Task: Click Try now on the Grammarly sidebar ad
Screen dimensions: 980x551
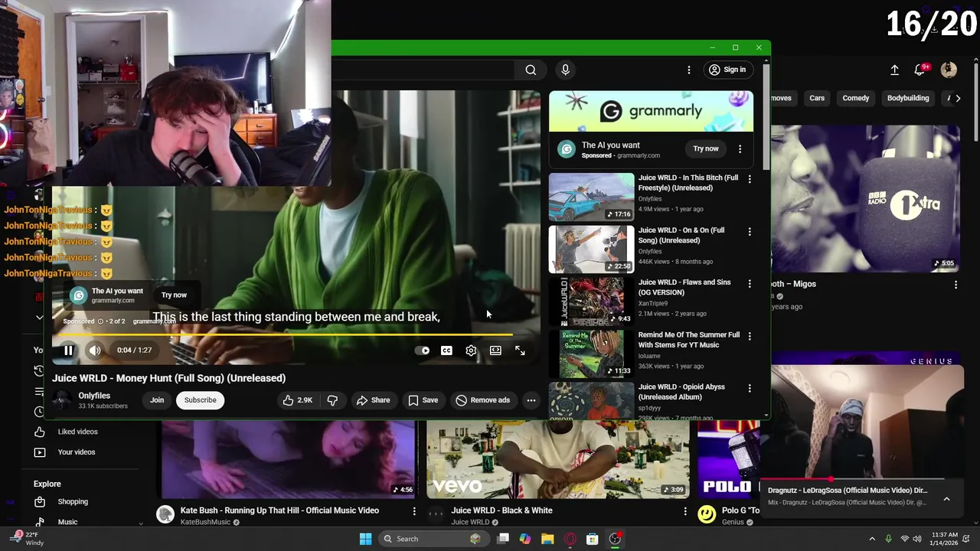Action: tap(706, 148)
